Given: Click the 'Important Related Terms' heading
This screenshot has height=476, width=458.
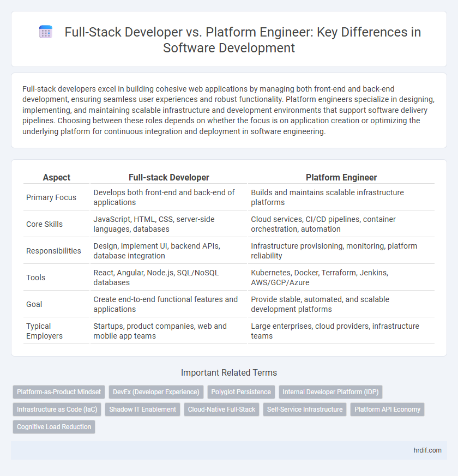Looking at the screenshot, I should (229, 373).
